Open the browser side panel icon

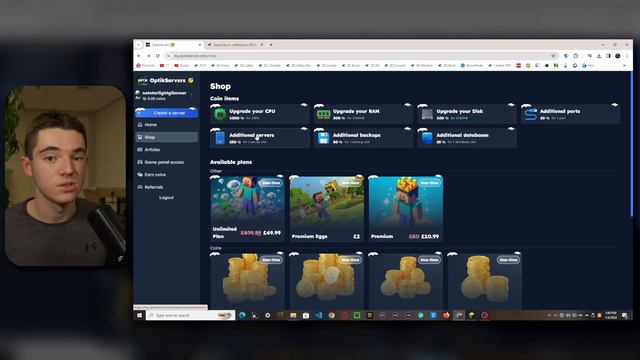608,56
